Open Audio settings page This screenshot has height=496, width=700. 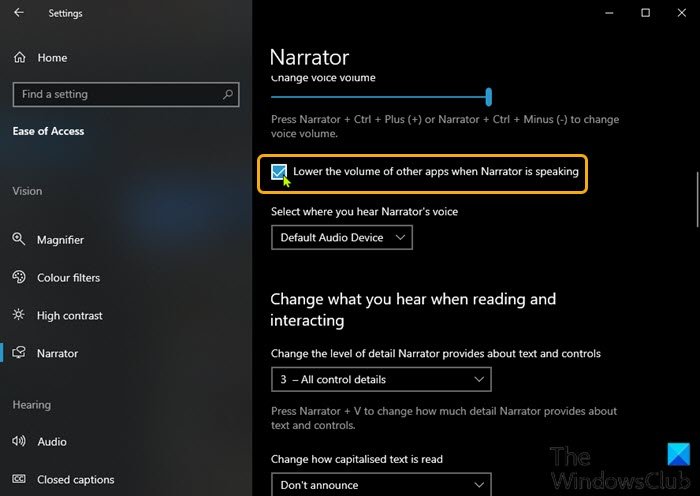click(x=52, y=442)
